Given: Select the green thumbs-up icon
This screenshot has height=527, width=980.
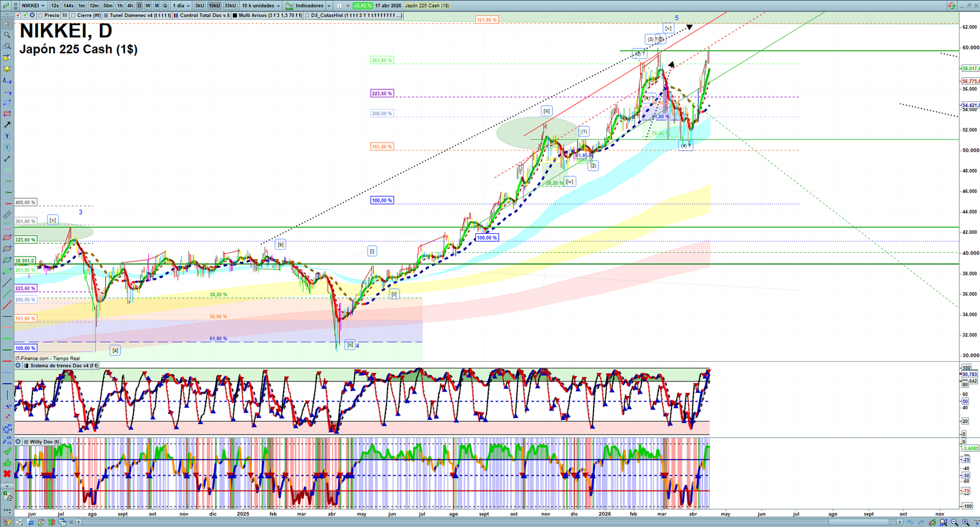Looking at the screenshot, I should pyautogui.click(x=7, y=463).
